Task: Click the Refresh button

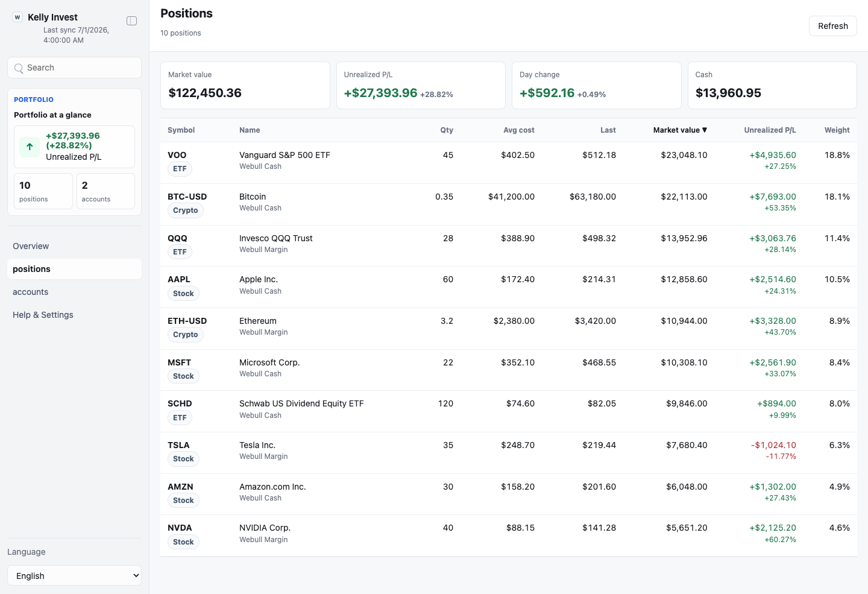Action: (832, 26)
